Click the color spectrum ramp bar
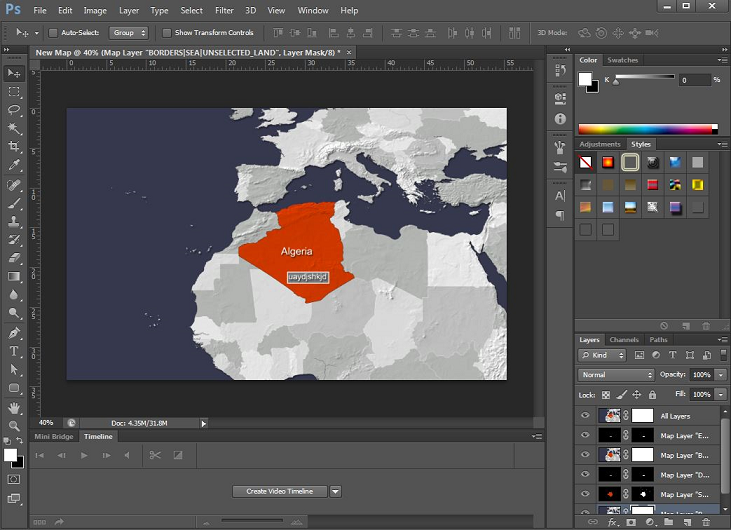731x530 pixels. click(647, 128)
